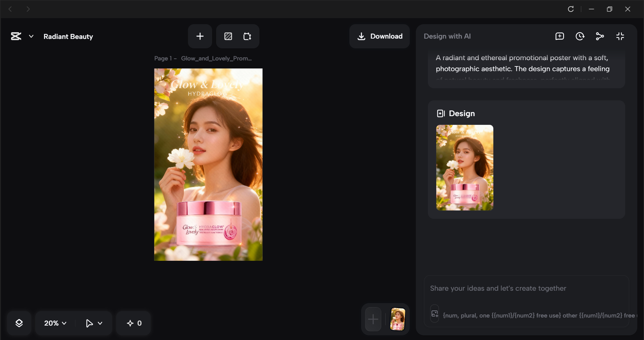
Task: Open the generation history panel
Action: [x=580, y=36]
